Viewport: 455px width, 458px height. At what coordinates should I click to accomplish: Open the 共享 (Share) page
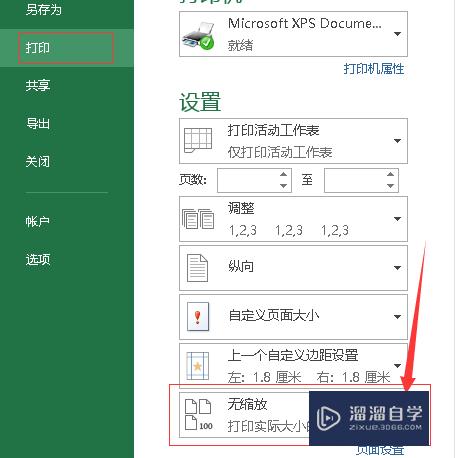(38, 85)
